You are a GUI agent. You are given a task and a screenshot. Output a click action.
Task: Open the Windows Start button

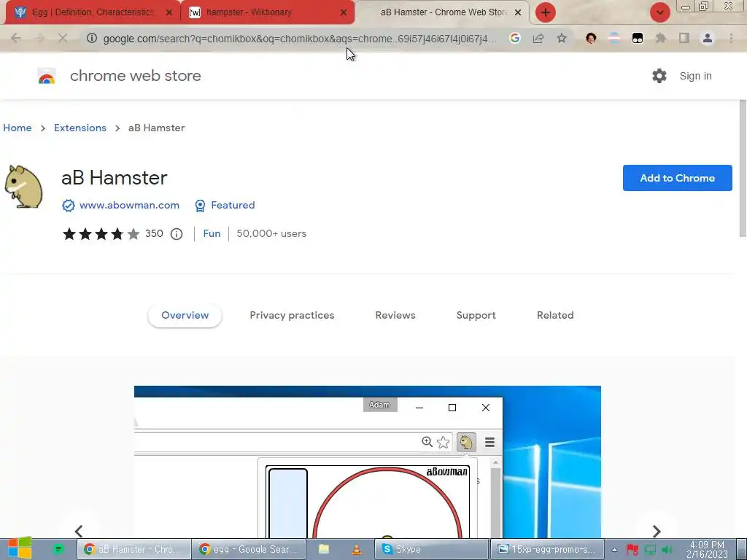click(19, 548)
